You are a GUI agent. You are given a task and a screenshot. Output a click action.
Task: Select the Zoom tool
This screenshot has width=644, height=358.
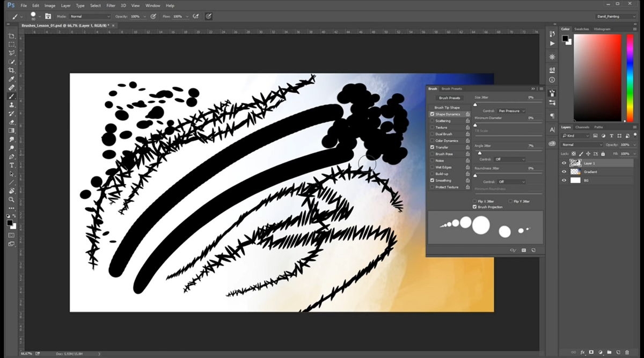[x=11, y=199]
